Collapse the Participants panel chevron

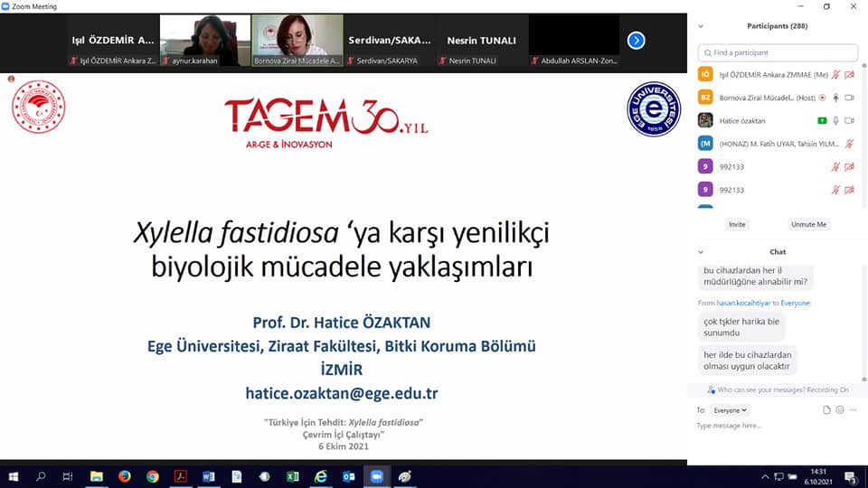tap(701, 26)
